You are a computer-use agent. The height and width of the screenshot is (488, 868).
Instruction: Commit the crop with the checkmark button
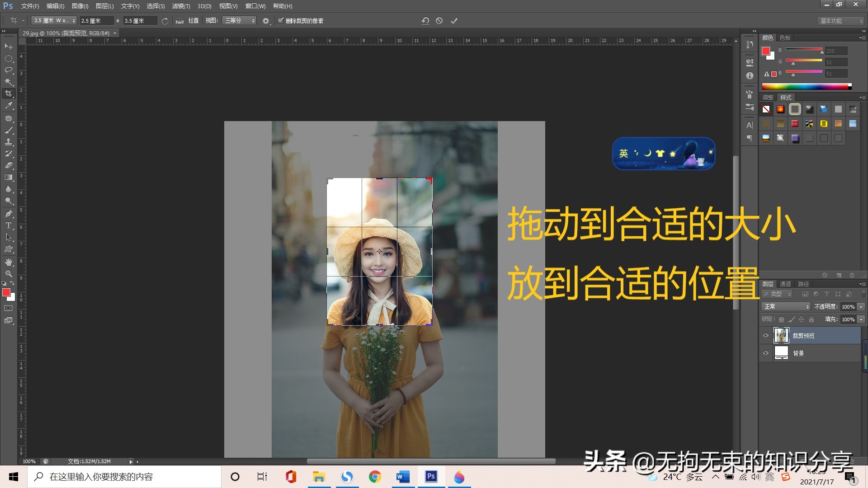[454, 20]
